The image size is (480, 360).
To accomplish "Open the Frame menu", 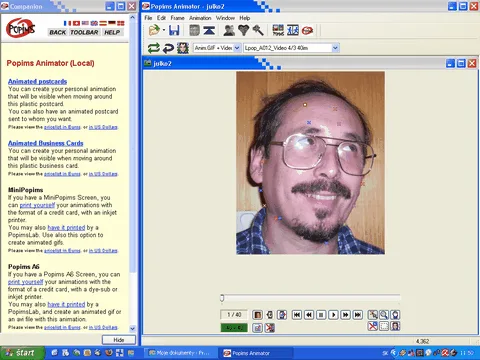I will pyautogui.click(x=178, y=18).
